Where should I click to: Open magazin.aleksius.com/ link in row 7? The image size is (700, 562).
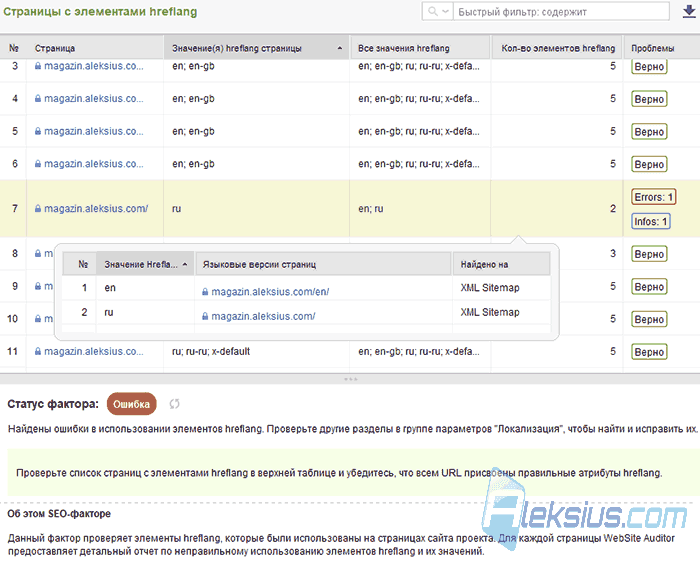coord(96,208)
